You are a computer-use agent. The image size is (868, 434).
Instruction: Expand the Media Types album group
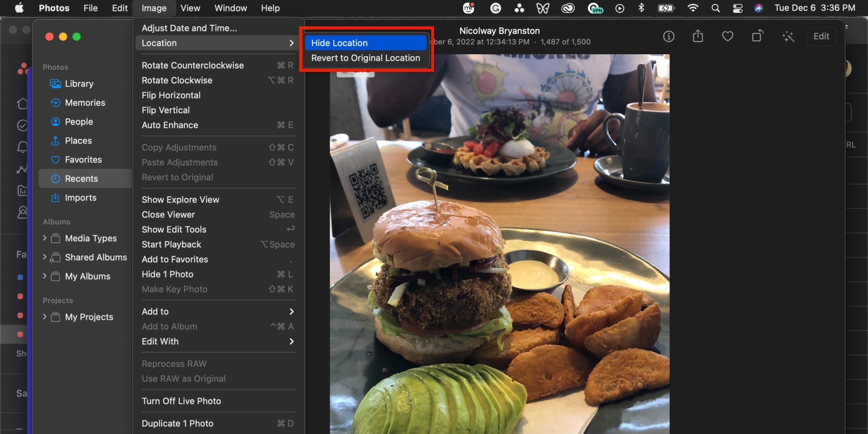tap(44, 238)
